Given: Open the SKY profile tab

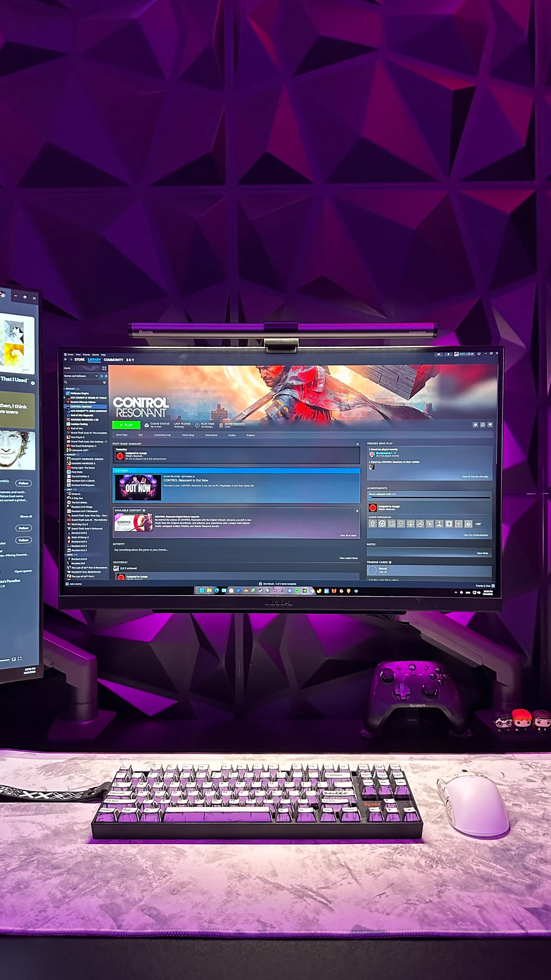Looking at the screenshot, I should tap(130, 360).
